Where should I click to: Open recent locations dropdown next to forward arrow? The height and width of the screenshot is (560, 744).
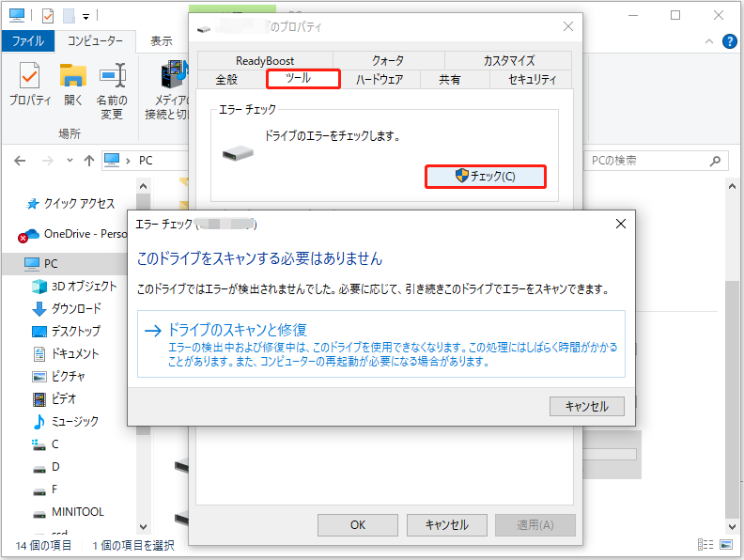70,161
